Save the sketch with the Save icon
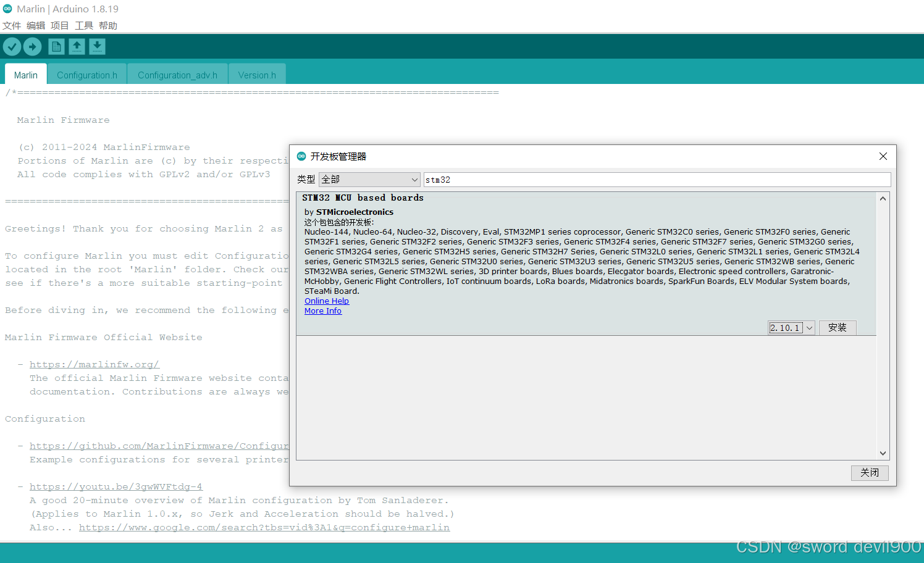 point(97,46)
